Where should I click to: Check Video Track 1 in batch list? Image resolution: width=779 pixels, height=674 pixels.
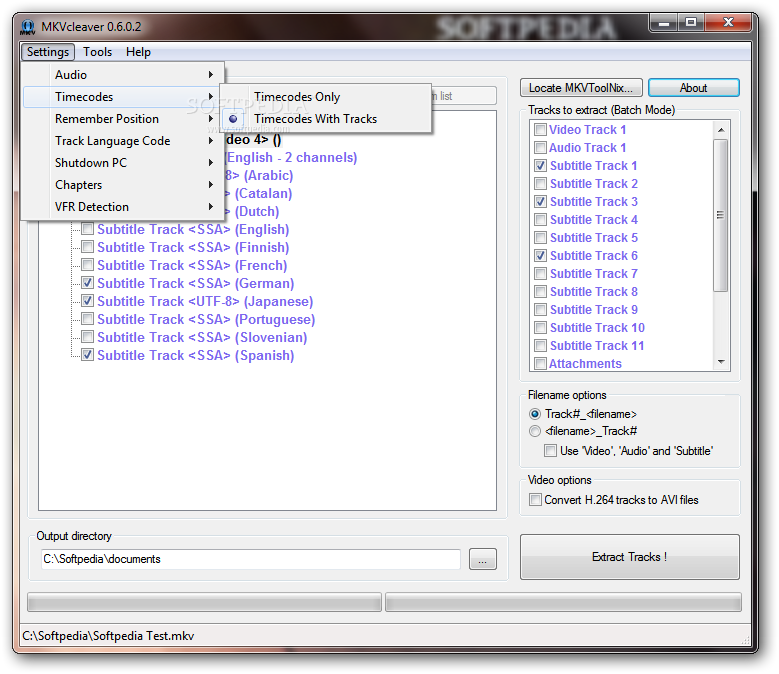click(540, 130)
